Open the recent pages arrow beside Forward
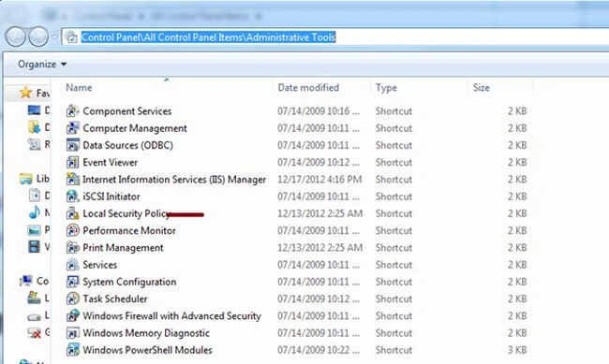The image size is (609, 364). click(54, 37)
